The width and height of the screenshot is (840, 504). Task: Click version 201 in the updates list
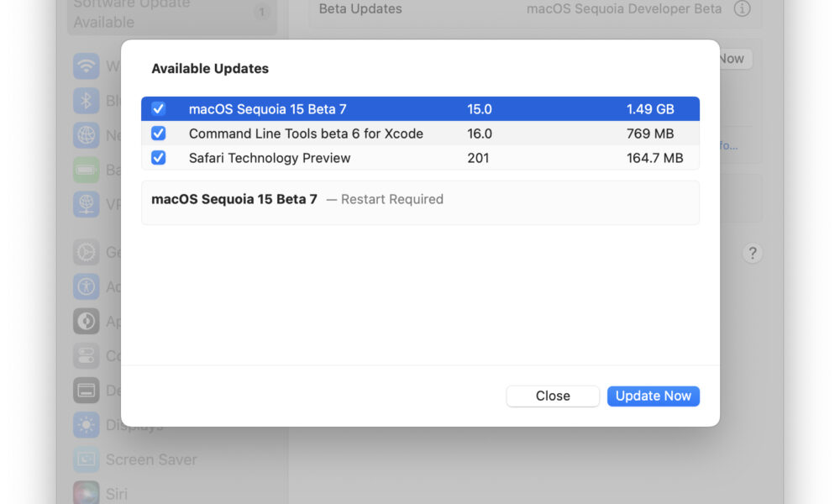click(x=478, y=158)
